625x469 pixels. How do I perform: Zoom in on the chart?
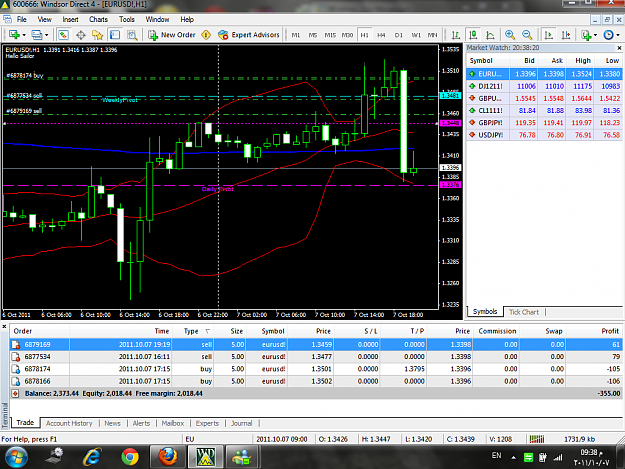coord(509,35)
